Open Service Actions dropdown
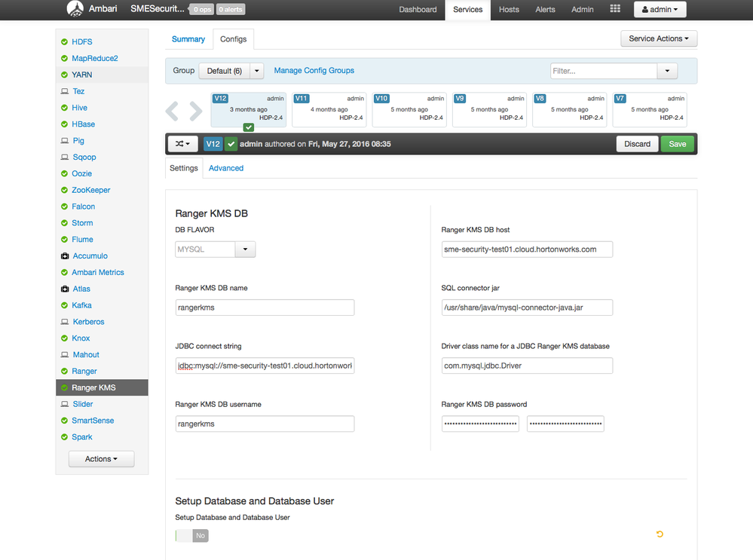 (x=659, y=38)
